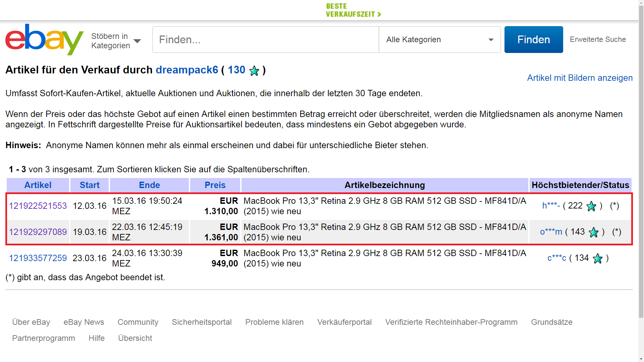This screenshot has width=644, height=362.
Task: Open bidder h***- profile
Action: pos(551,205)
